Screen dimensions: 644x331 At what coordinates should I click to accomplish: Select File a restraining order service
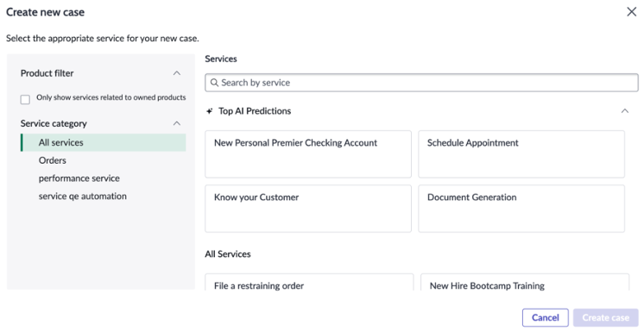309,282
